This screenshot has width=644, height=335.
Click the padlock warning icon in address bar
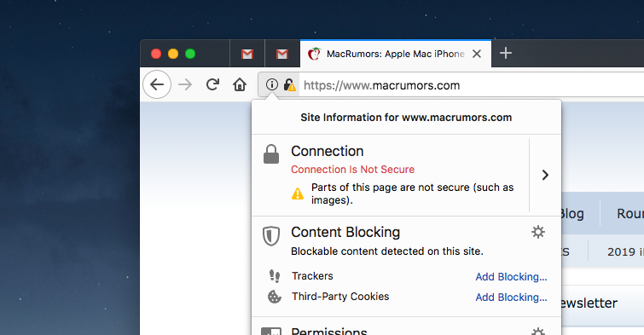pyautogui.click(x=289, y=85)
